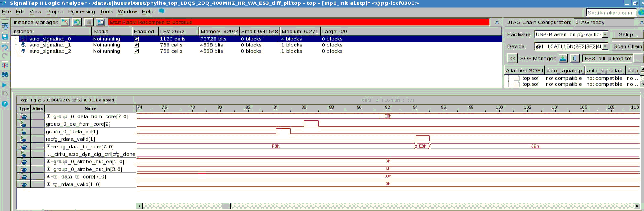644x211 pixels.
Task: Click the Undo icon in left sidebar
Action: pos(5,47)
